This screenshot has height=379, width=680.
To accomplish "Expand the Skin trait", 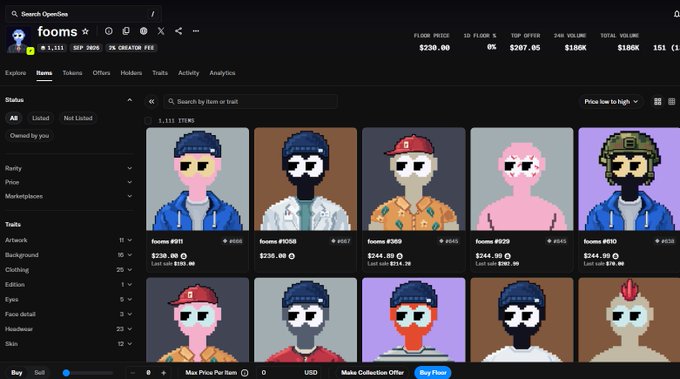I will 69,344.
